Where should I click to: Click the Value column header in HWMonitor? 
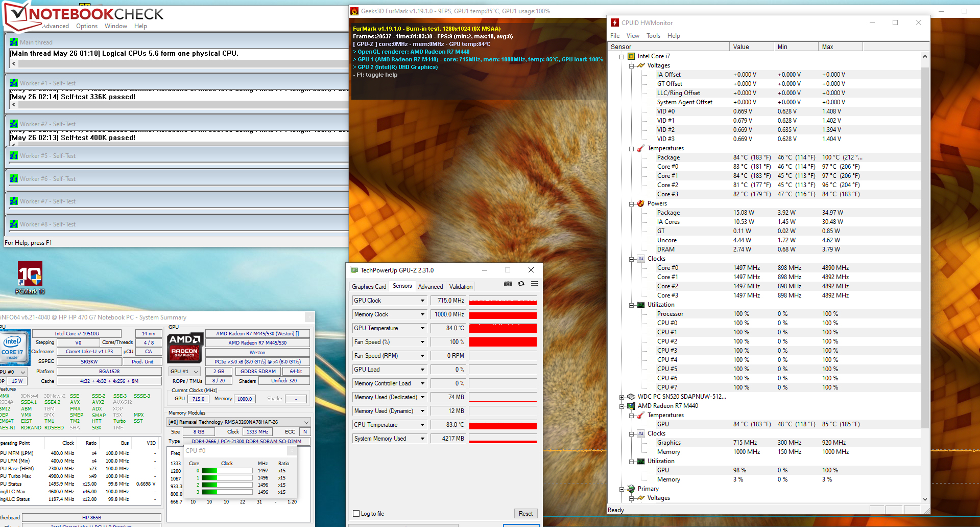[752, 47]
